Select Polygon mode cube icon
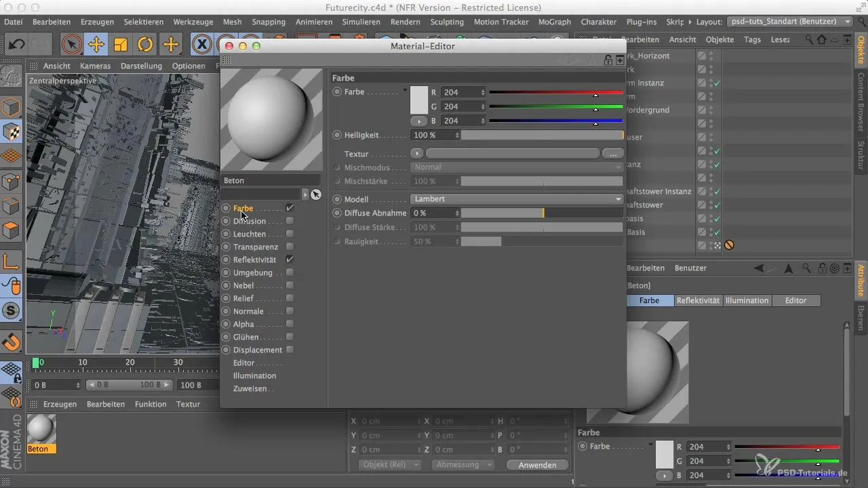The width and height of the screenshot is (868, 488). (11, 231)
